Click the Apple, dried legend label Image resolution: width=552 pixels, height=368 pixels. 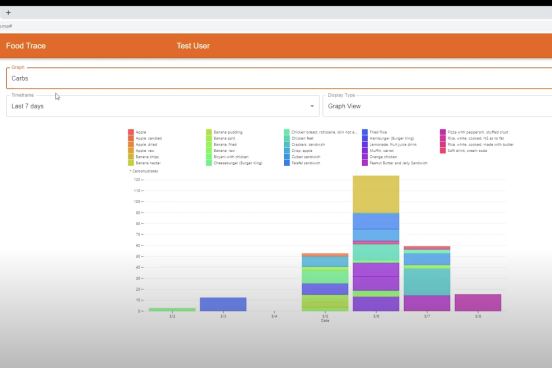(x=146, y=144)
